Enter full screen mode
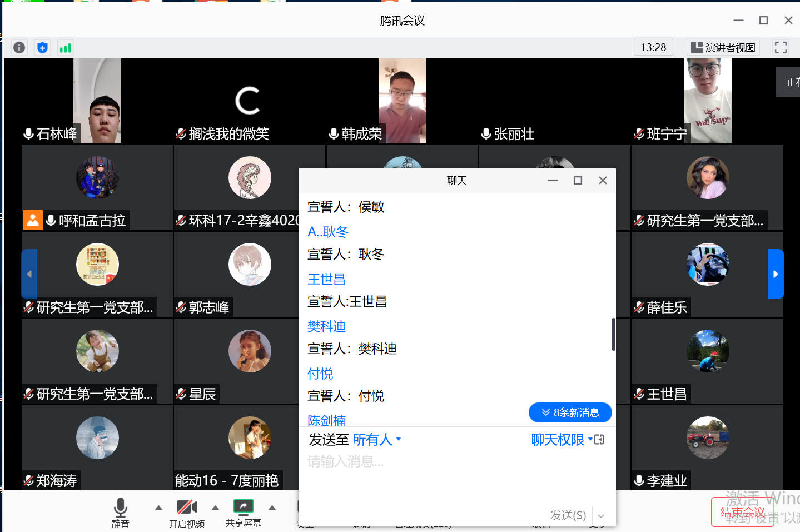 (781, 48)
